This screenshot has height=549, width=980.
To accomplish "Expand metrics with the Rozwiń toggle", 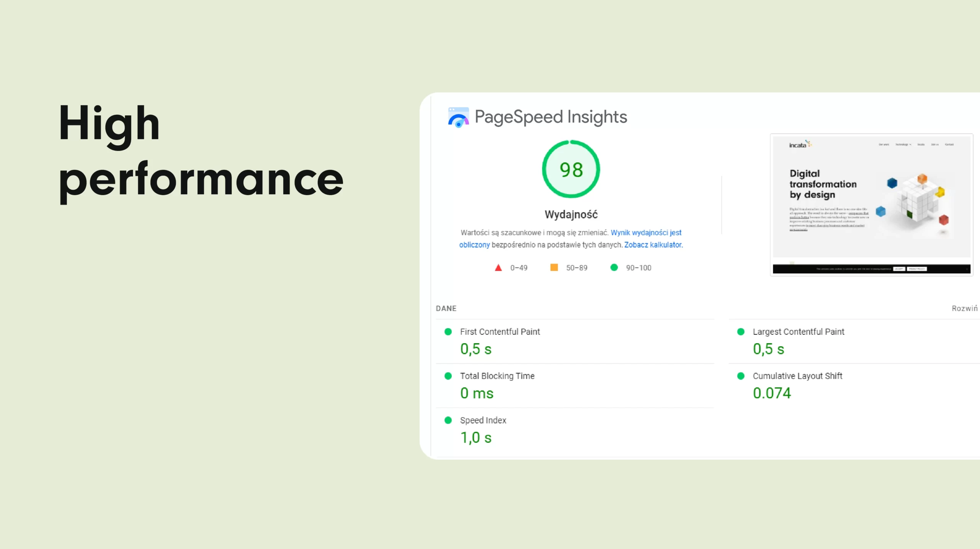I will pyautogui.click(x=964, y=308).
